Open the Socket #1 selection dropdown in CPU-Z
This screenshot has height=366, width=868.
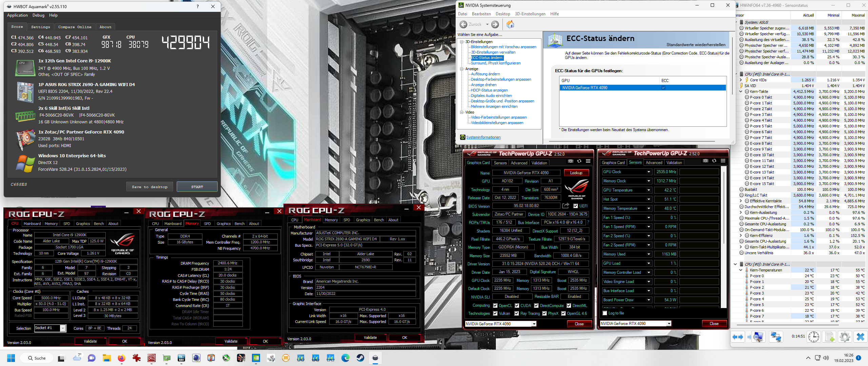click(x=63, y=328)
